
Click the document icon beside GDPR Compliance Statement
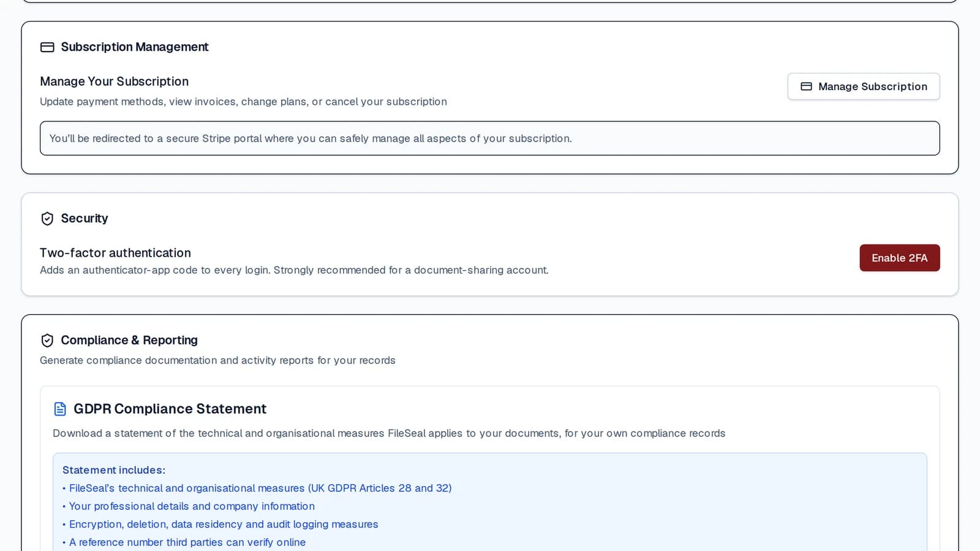[60, 409]
